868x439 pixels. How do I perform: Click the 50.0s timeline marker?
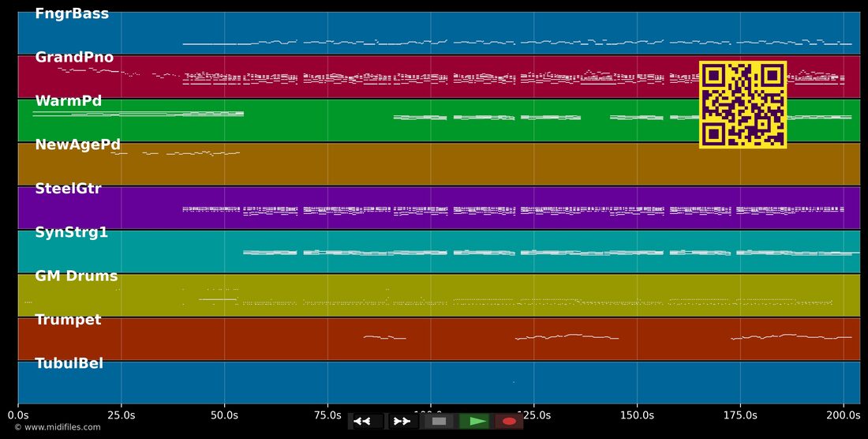click(x=224, y=415)
